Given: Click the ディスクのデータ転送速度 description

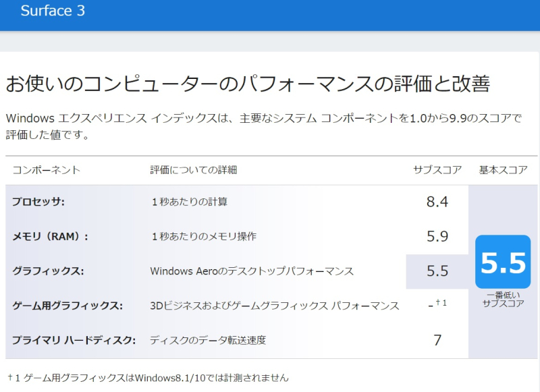Looking at the screenshot, I should coord(208,340).
